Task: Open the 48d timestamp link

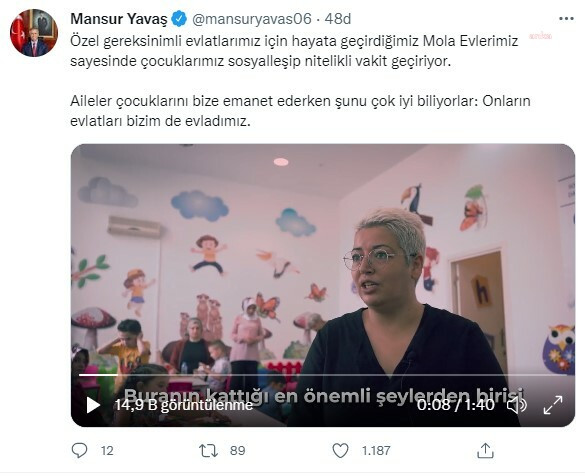Action: (338, 19)
